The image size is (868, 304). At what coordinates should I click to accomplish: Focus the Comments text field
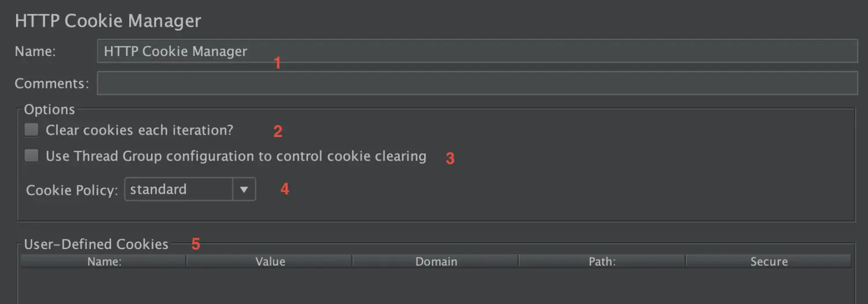(477, 83)
